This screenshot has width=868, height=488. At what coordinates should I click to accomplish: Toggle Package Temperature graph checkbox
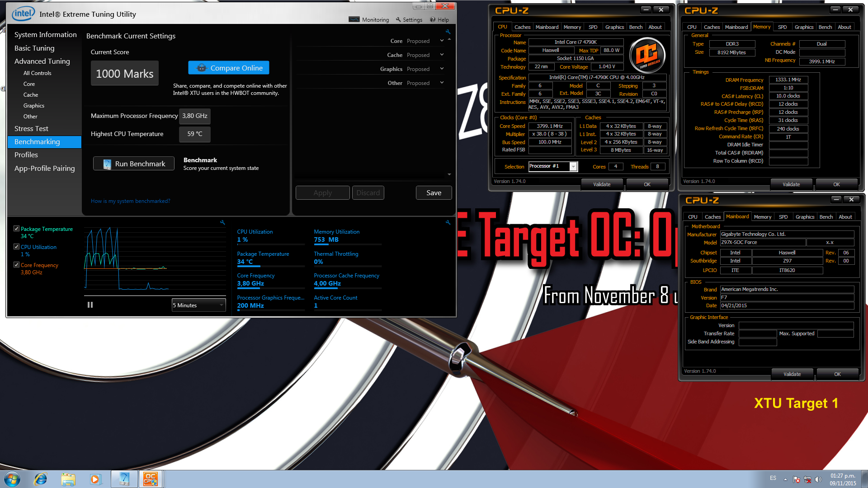point(17,229)
